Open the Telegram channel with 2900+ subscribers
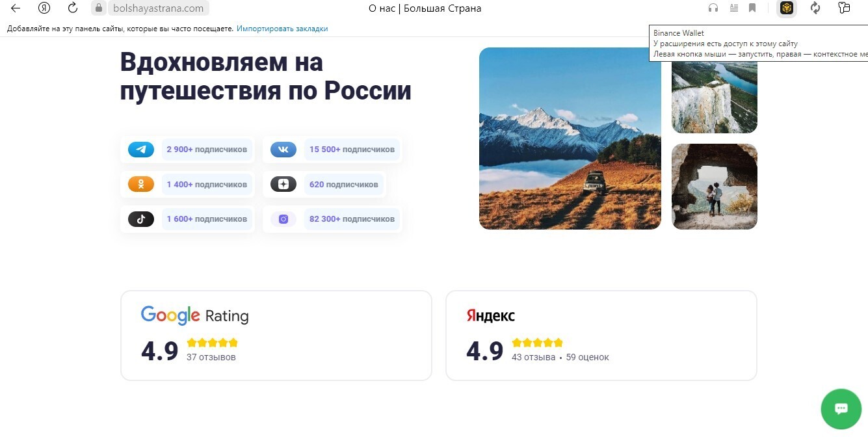The height and width of the screenshot is (437, 868). pos(187,149)
